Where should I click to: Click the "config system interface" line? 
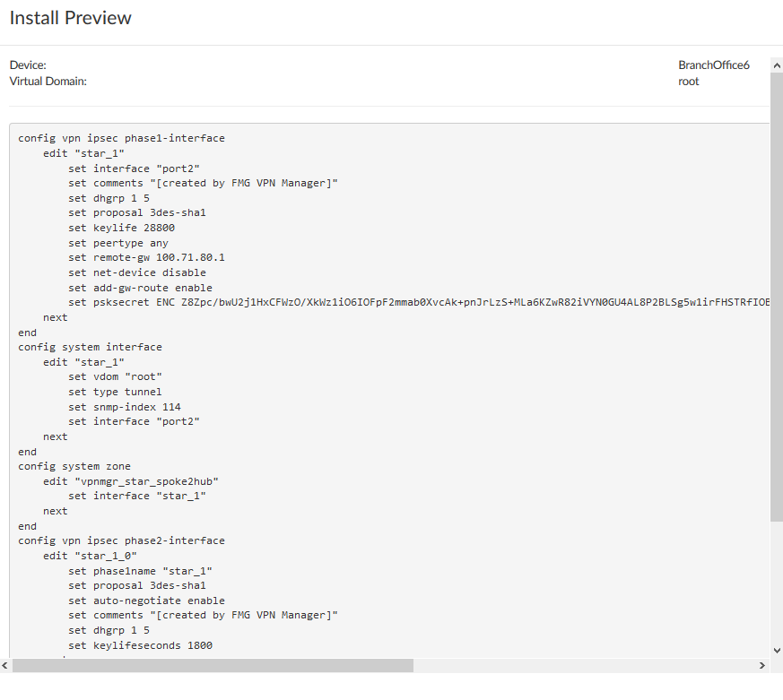(90, 347)
